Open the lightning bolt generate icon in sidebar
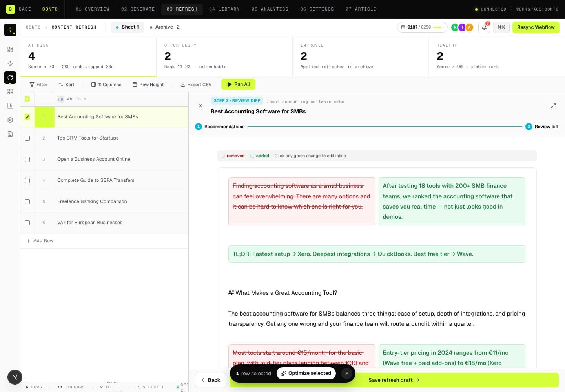Screen dimensions: 565x392 click(x=10, y=64)
